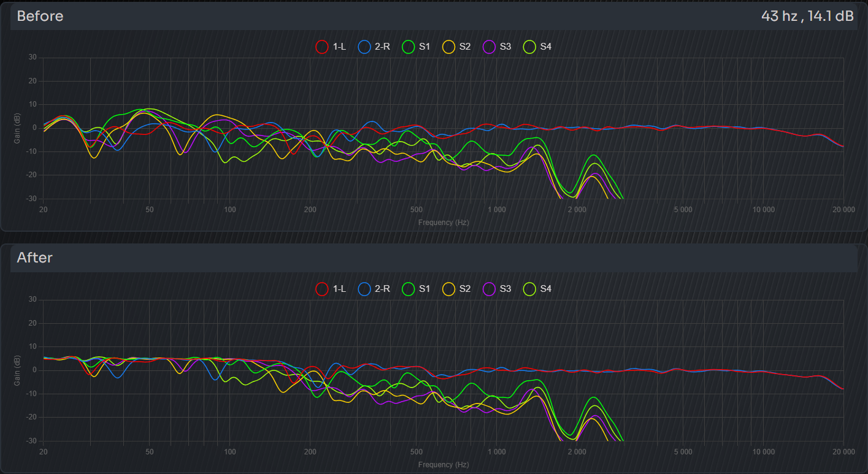Screen dimensions: 868x474
Task: Click the 20 000 tick in After chart
Action: (843, 452)
